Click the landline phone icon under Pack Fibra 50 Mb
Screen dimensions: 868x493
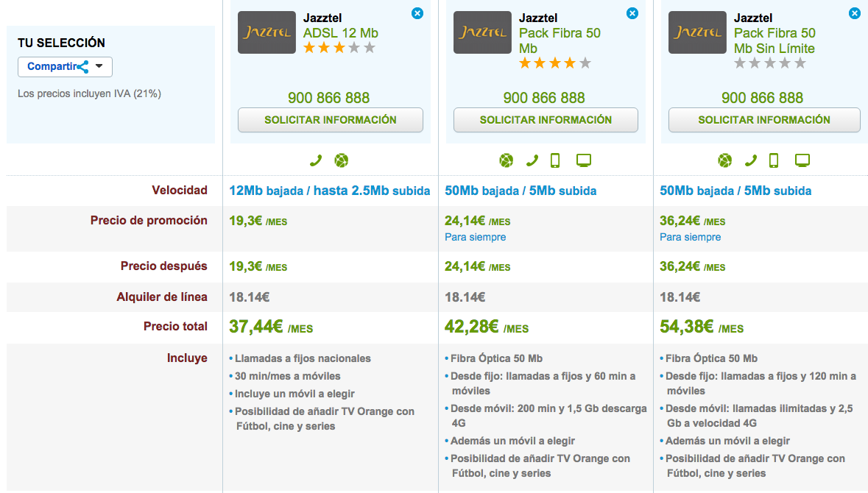point(532,160)
